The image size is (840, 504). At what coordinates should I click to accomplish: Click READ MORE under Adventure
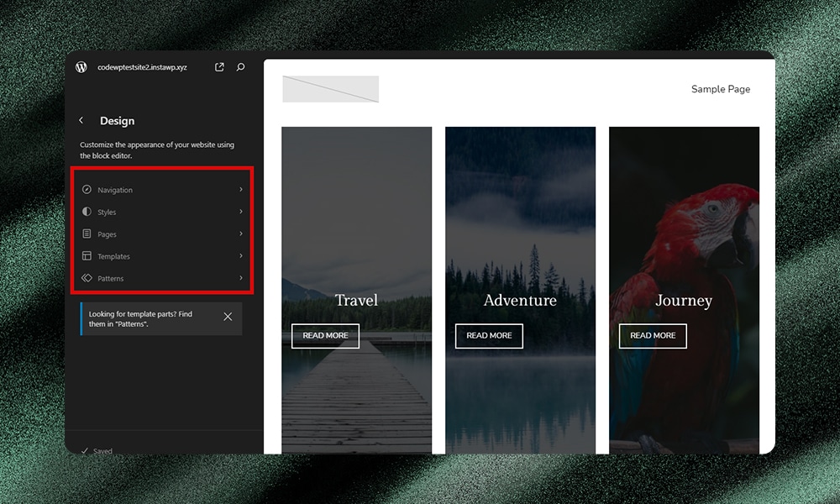pos(489,336)
